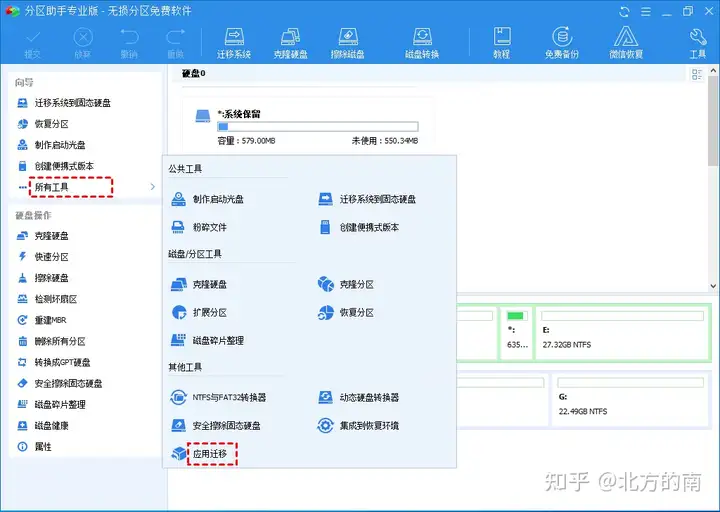Choose 安全擦除固态硬盘 in the tools popup
Viewport: 720px width, 512px height.
click(x=216, y=426)
